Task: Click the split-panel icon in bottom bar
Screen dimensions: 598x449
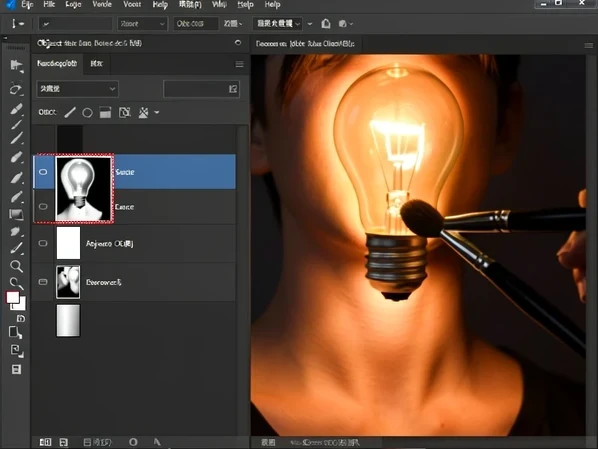Action: (45, 442)
